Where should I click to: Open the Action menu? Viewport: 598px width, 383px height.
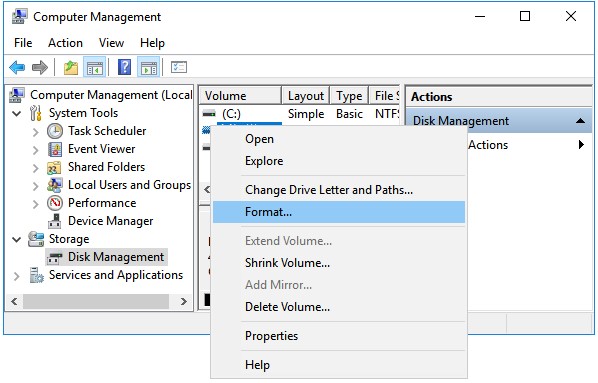tap(65, 43)
